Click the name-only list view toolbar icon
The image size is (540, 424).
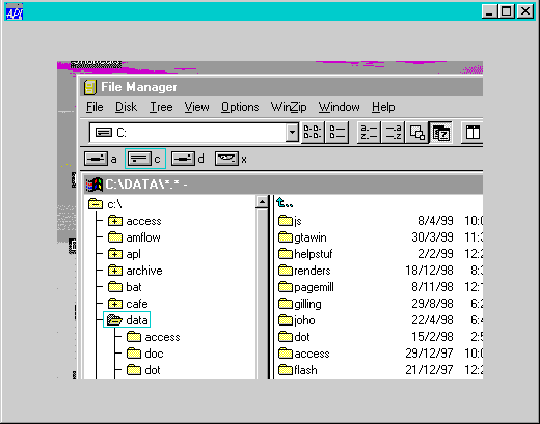click(312, 132)
